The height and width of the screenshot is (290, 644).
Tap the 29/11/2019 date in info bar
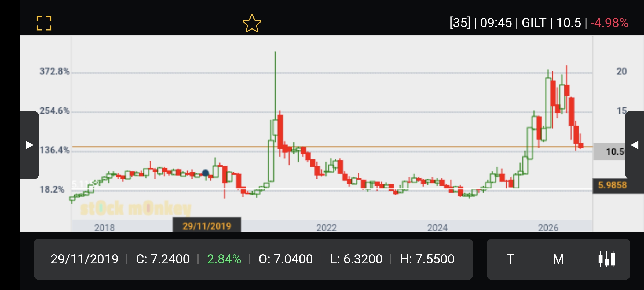85,259
